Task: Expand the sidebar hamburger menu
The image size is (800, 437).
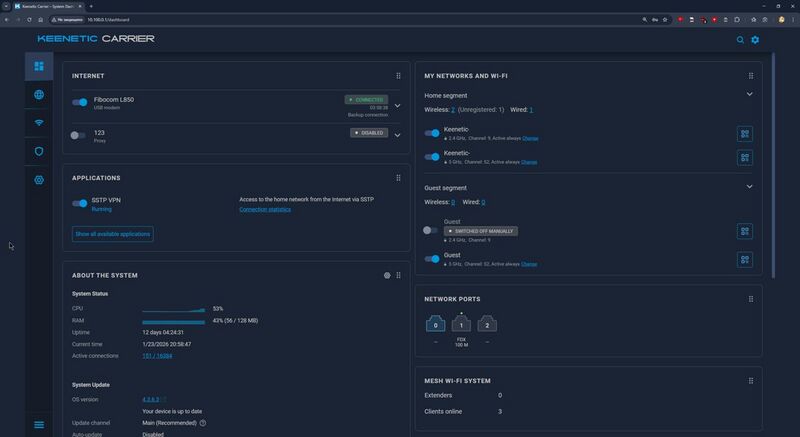Action: [x=39, y=425]
